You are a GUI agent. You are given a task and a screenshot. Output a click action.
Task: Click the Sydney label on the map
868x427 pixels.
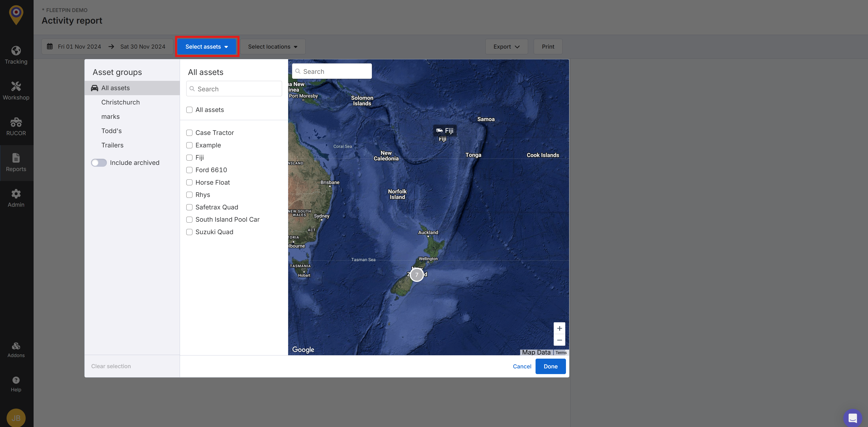[x=322, y=216]
